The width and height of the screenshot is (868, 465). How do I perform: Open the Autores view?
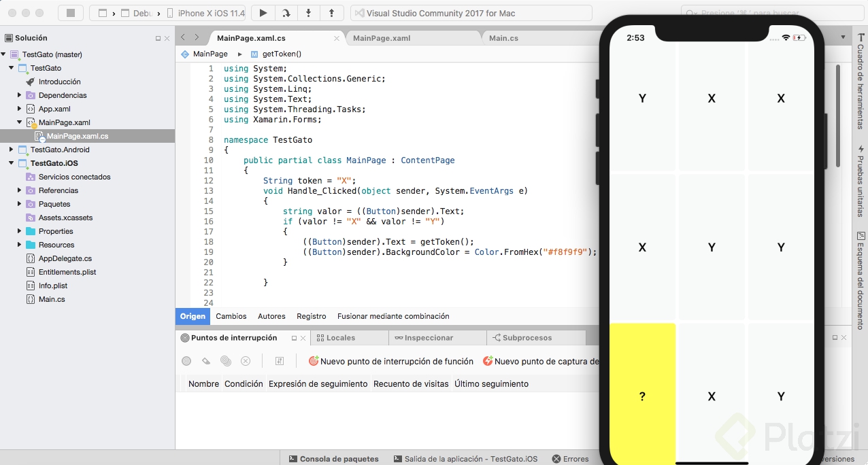point(271,316)
